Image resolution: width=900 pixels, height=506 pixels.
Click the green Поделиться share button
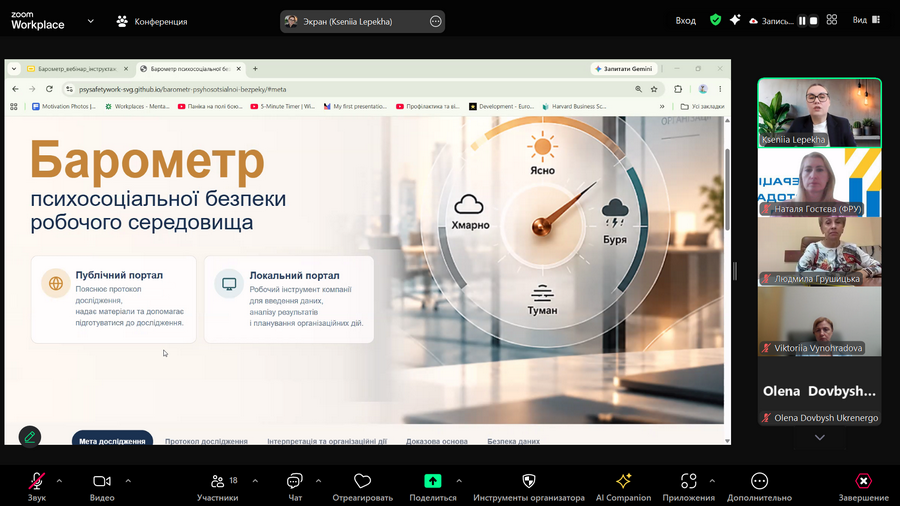tap(433, 481)
